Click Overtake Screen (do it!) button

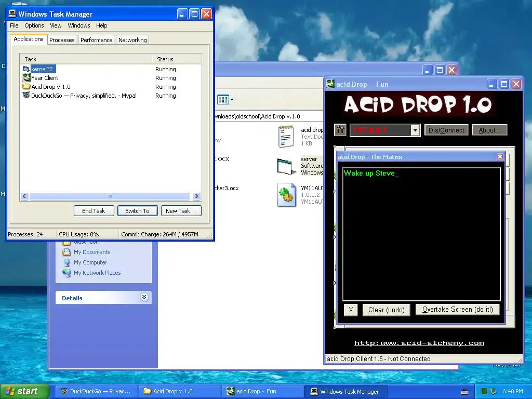coord(457,310)
